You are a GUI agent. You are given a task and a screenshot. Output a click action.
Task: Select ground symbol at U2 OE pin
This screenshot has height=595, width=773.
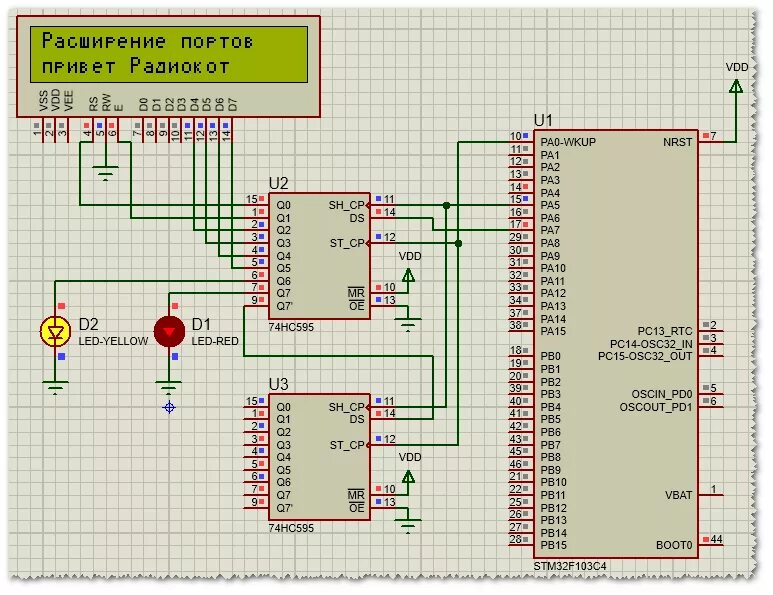click(408, 325)
